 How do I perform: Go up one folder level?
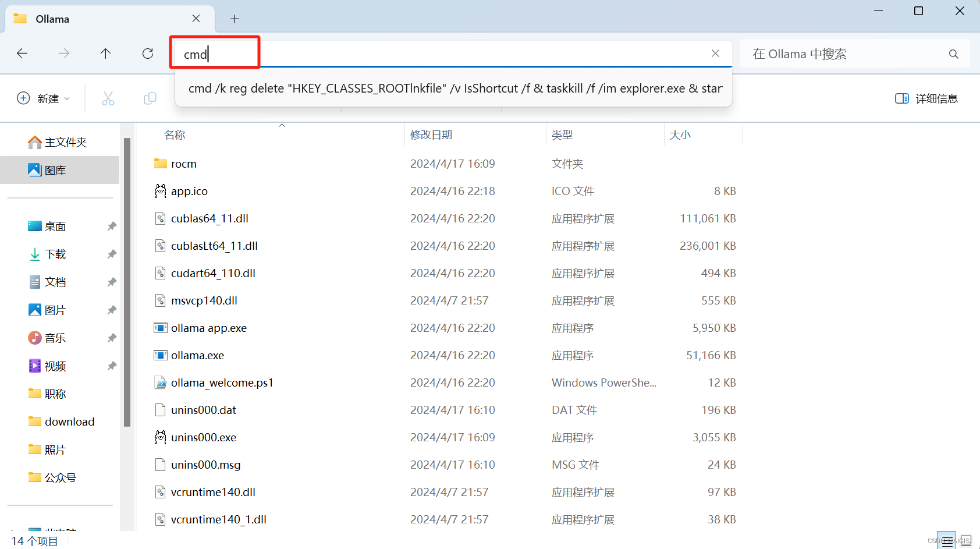(105, 54)
